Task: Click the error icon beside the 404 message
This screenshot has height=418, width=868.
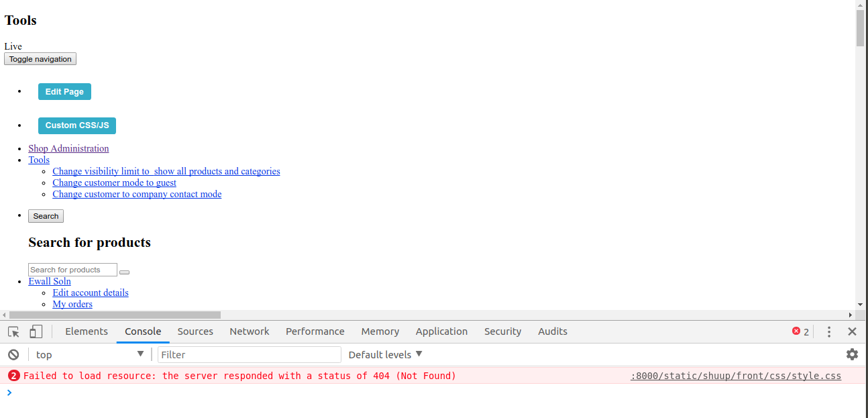Action: [x=13, y=376]
